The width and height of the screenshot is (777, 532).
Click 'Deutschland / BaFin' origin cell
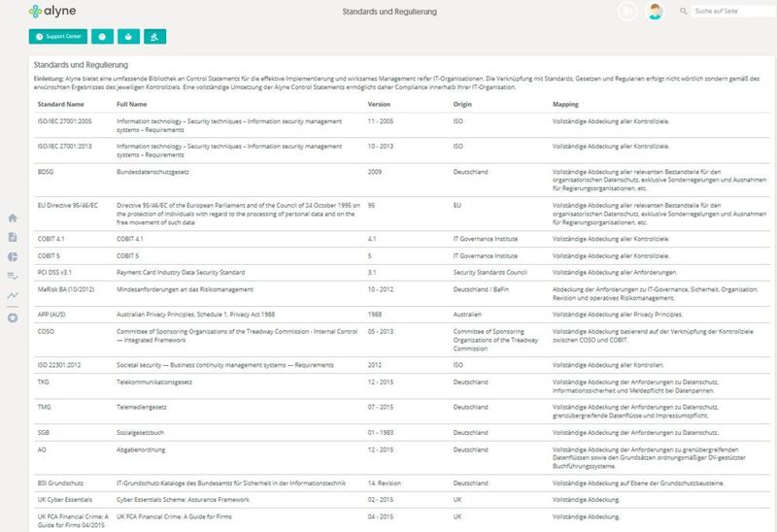point(481,289)
